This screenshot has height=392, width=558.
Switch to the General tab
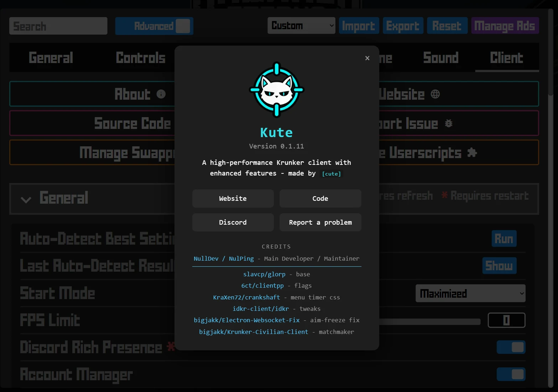pyautogui.click(x=51, y=58)
